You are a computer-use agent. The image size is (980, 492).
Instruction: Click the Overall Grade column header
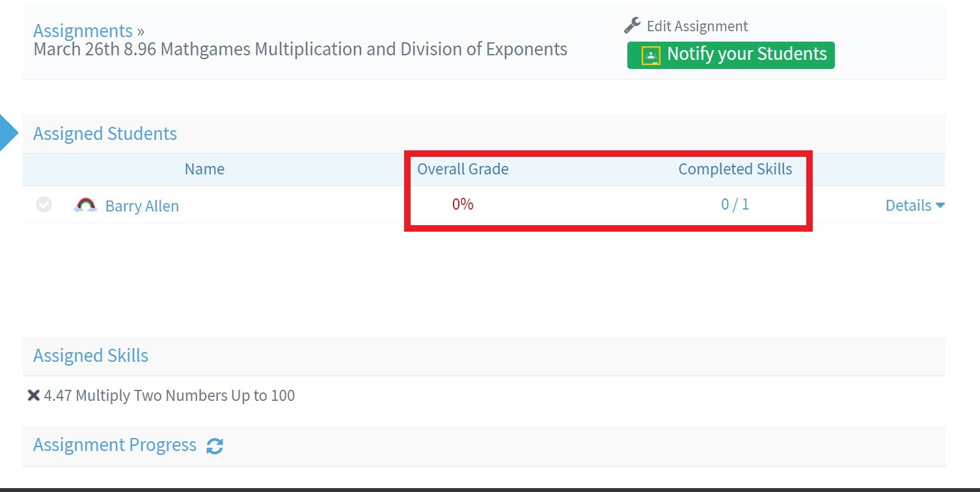click(463, 169)
